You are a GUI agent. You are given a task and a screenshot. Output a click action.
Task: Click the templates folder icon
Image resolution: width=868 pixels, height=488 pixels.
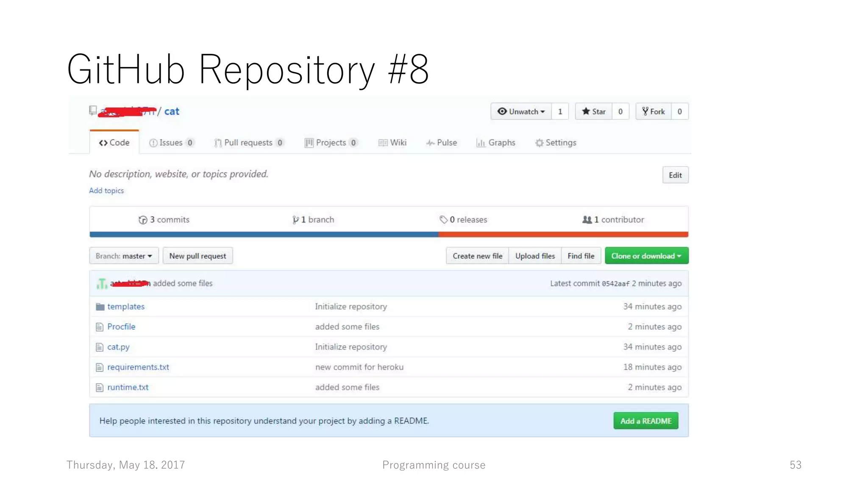point(100,307)
